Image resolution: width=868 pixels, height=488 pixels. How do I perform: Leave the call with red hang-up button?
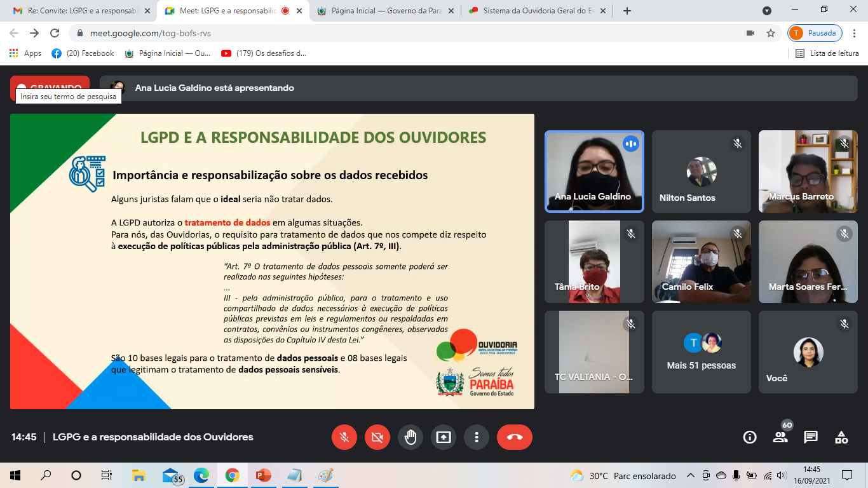[515, 437]
